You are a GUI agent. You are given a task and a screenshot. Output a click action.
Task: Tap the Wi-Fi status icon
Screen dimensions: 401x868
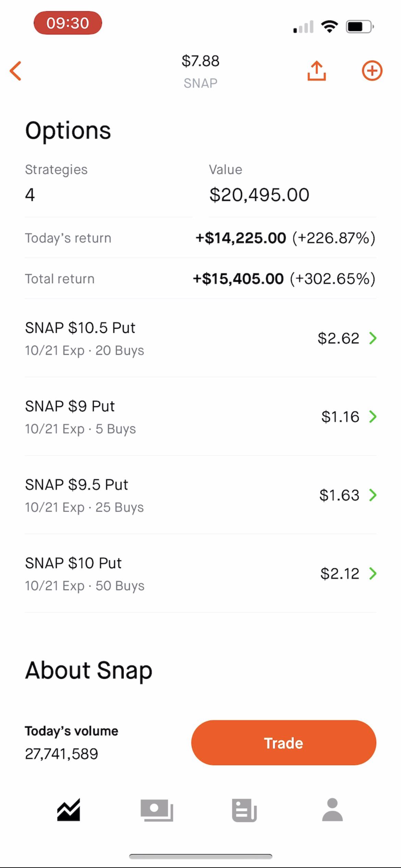pyautogui.click(x=329, y=26)
